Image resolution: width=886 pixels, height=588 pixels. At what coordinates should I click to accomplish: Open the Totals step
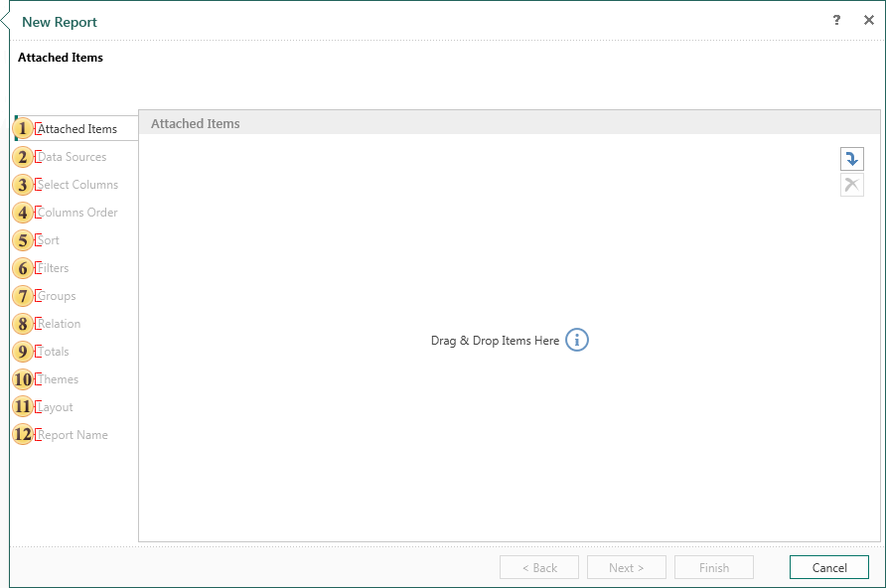(53, 352)
